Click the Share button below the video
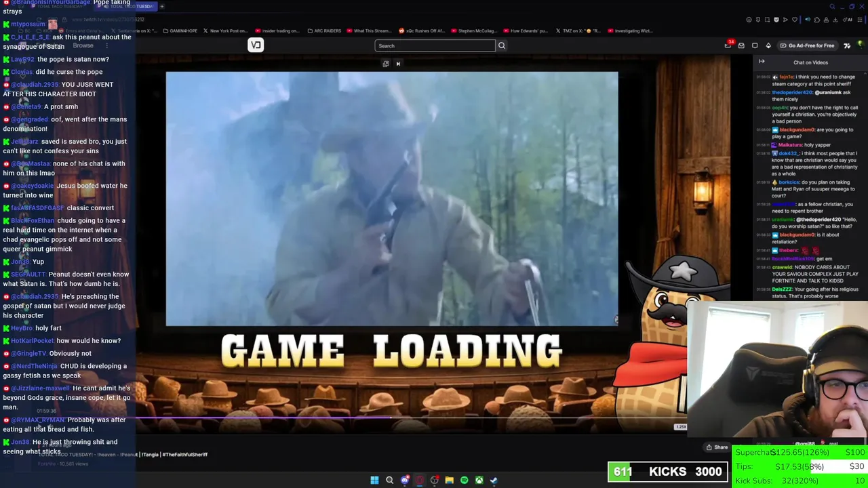This screenshot has width=868, height=488. [x=717, y=447]
